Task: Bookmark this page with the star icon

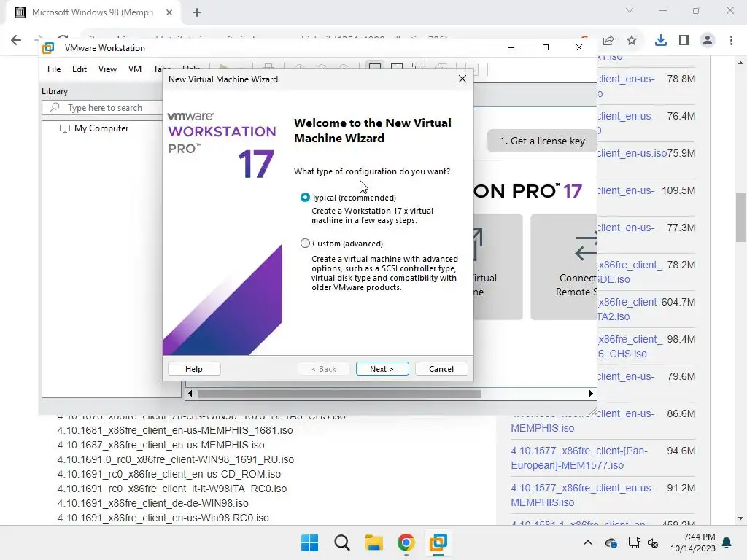Action: pyautogui.click(x=632, y=41)
